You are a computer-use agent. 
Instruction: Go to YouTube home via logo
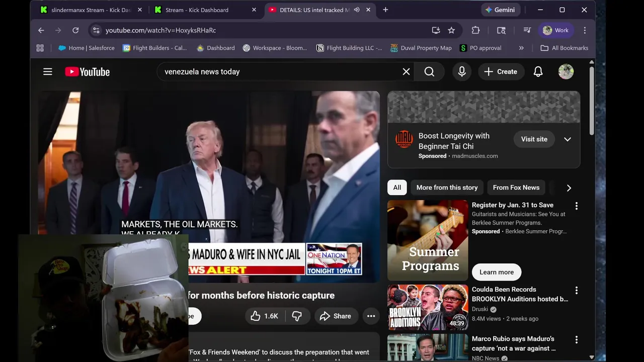click(87, 72)
